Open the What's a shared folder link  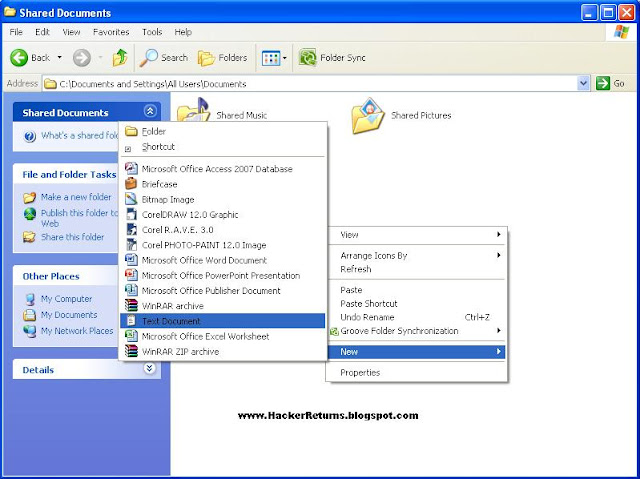click(79, 135)
